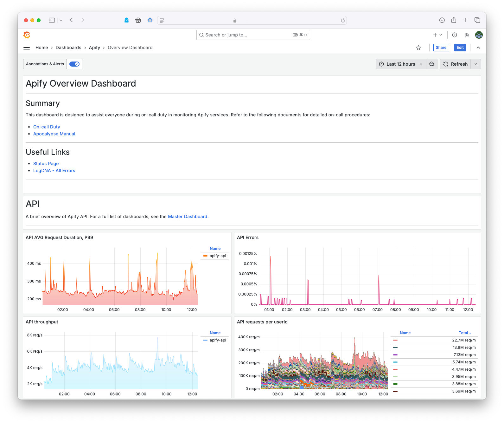Click the Share button
The height and width of the screenshot is (423, 504).
(x=441, y=48)
